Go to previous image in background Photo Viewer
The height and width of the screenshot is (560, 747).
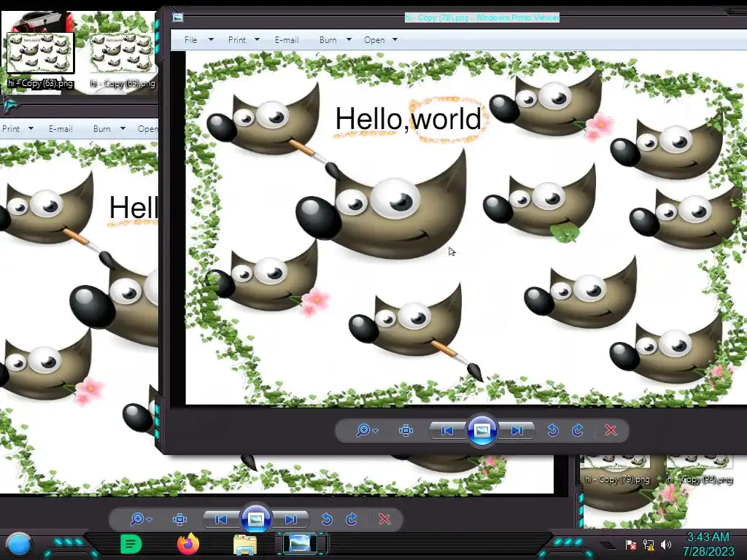220,519
